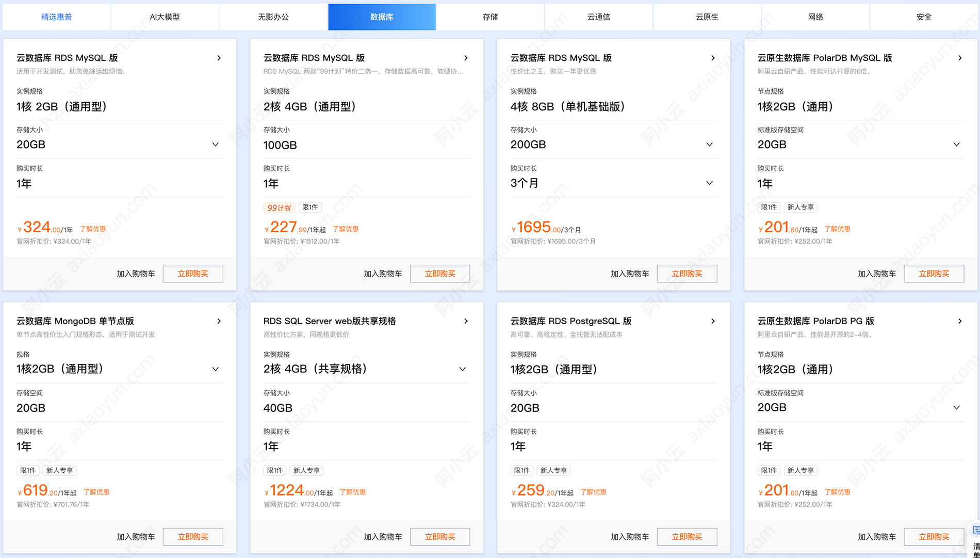The image size is (980, 558).
Task: Click 了解优惠 next to ¥619.20 price
Action: [x=96, y=492]
